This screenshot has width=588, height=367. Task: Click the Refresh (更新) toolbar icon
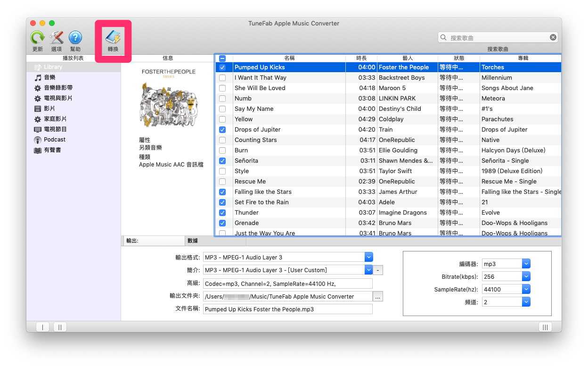tap(37, 38)
